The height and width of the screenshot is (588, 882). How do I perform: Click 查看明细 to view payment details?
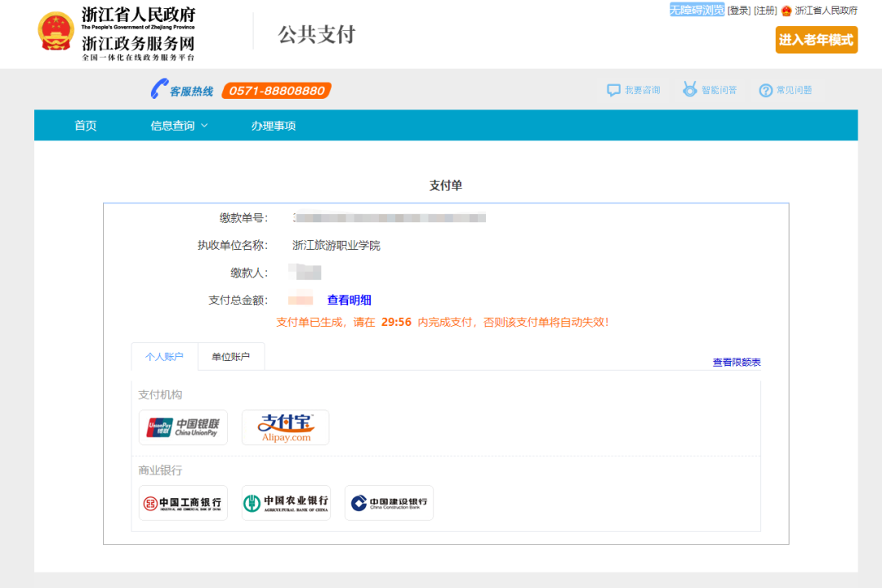click(x=349, y=301)
